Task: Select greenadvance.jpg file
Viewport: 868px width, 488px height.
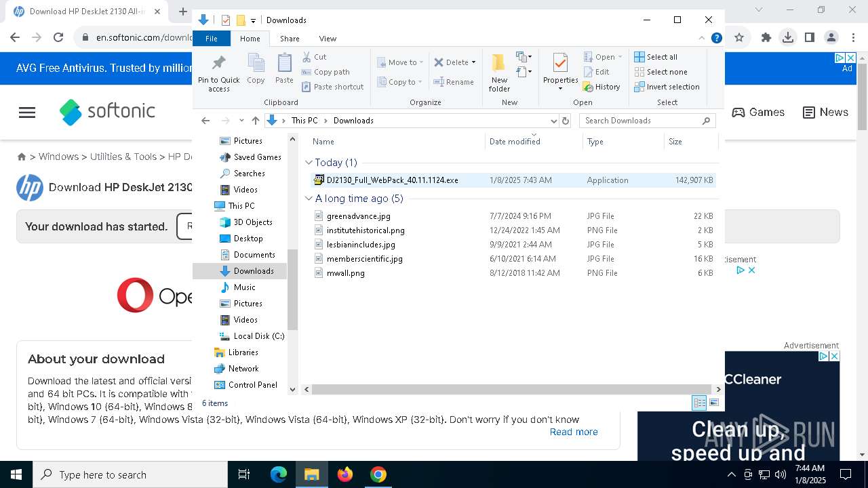Action: 513,216
